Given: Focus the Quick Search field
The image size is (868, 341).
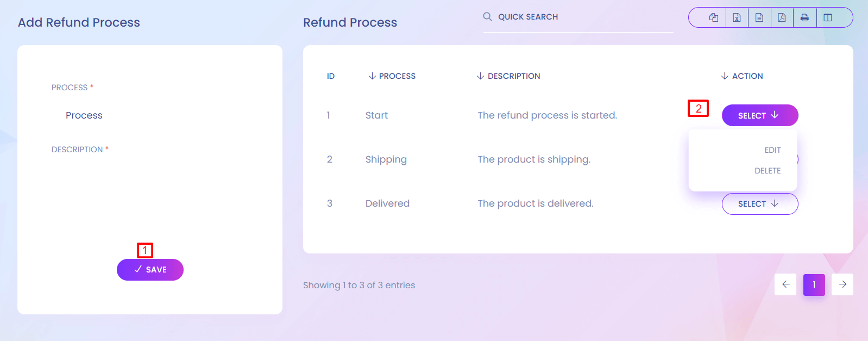Looking at the screenshot, I should [581, 17].
